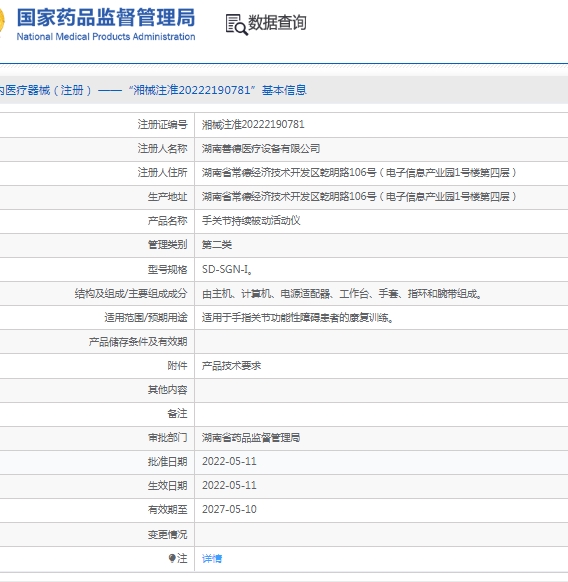
Task: Click the 产品名称 row label
Action: pos(167,221)
